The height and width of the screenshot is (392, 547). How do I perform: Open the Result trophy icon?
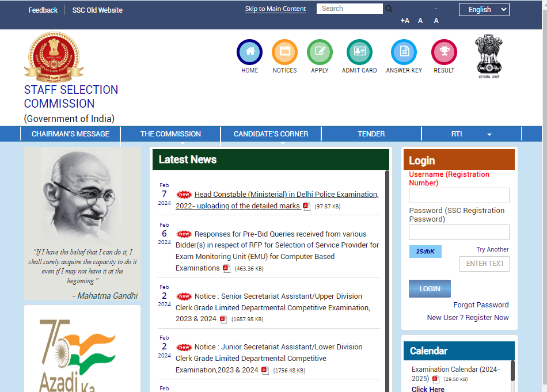pyautogui.click(x=444, y=52)
